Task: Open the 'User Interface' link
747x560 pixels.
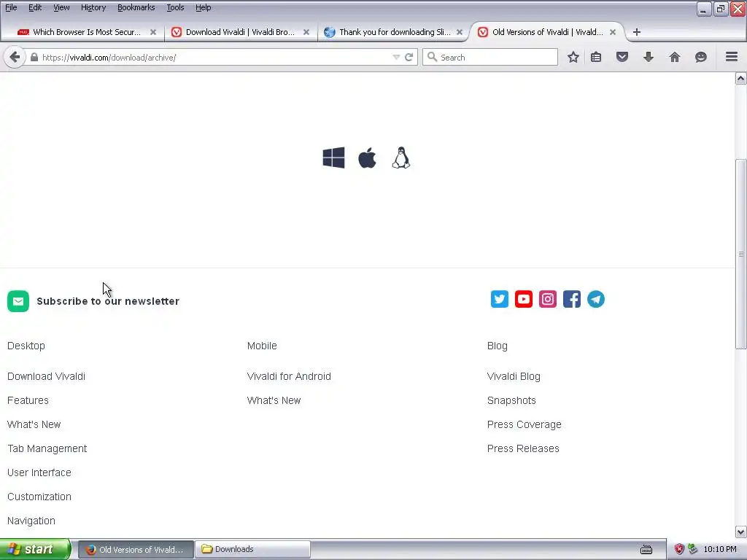Action: [x=39, y=472]
